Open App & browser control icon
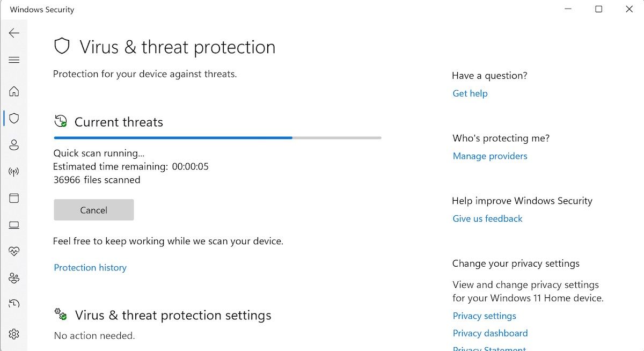The height and width of the screenshot is (351, 644). 14,198
